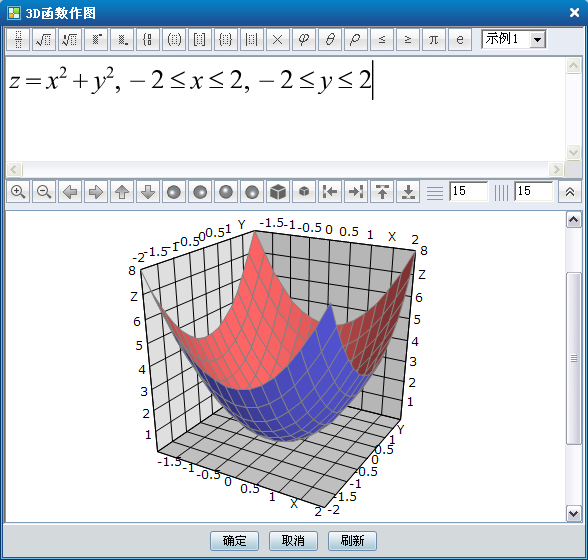Click the 刷新 refresh button
This screenshot has width=588, height=560.
click(352, 540)
